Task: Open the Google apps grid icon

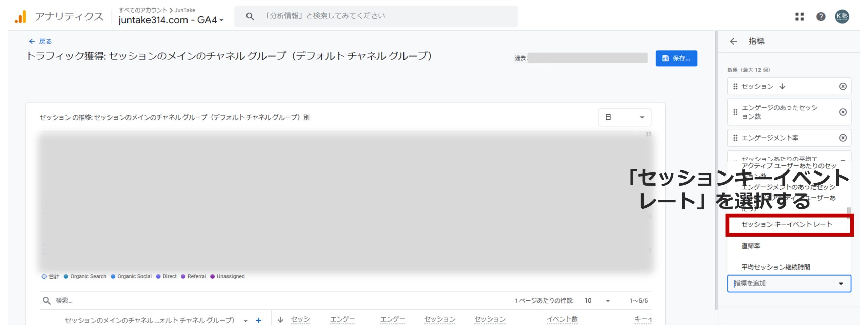Action: pyautogui.click(x=799, y=17)
